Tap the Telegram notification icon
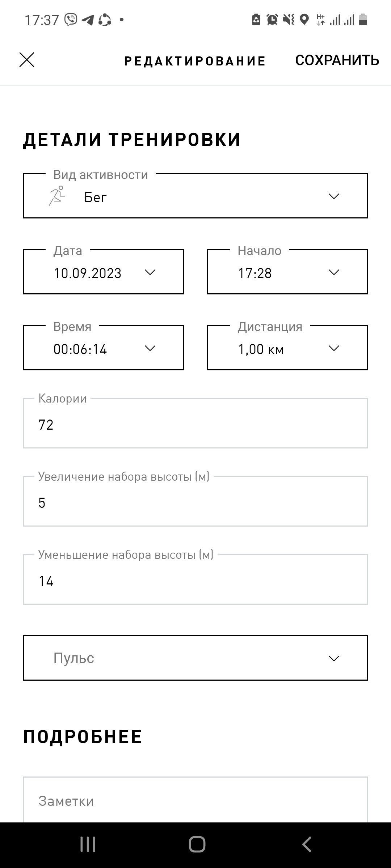Image resolution: width=391 pixels, height=868 pixels. click(88, 20)
